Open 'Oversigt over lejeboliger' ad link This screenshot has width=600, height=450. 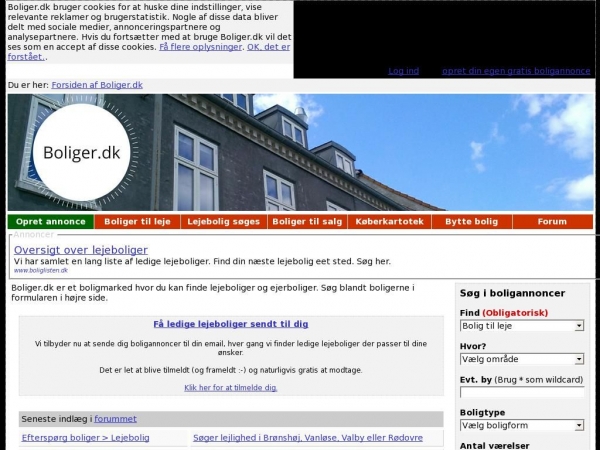81,250
